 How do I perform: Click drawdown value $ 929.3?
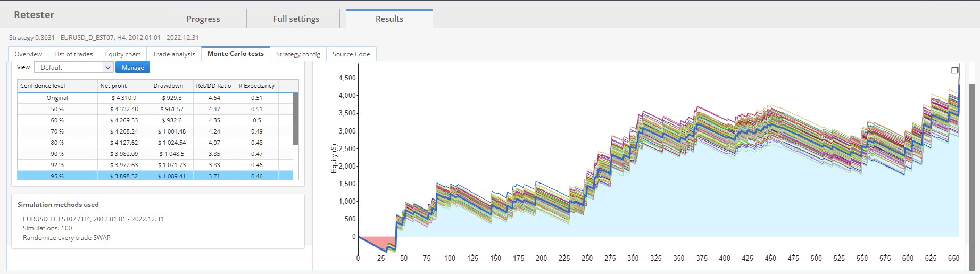(172, 98)
